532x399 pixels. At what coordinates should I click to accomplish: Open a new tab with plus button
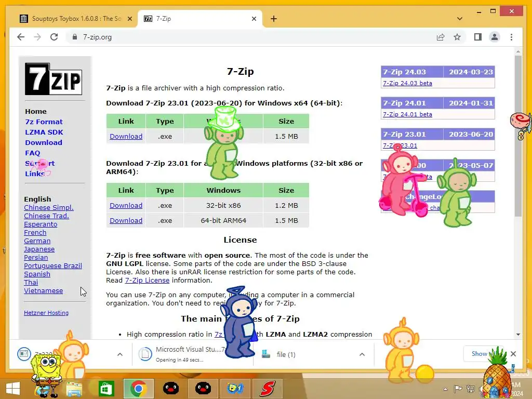coord(274,19)
